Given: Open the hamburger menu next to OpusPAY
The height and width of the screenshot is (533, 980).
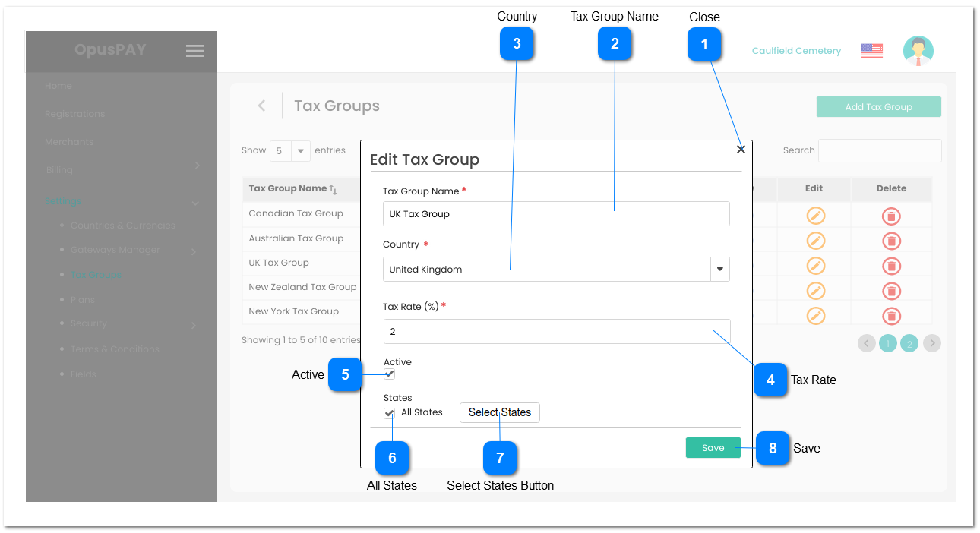Looking at the screenshot, I should (194, 50).
